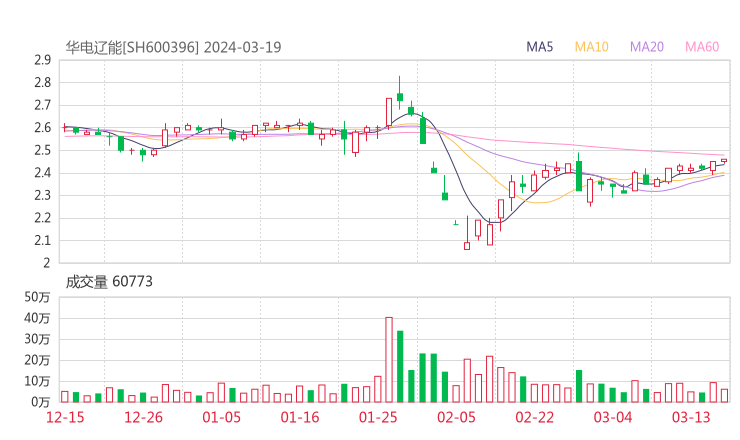Click the 03-13 date axis label
Image resolution: width=740 pixels, height=440 pixels.
tap(691, 417)
